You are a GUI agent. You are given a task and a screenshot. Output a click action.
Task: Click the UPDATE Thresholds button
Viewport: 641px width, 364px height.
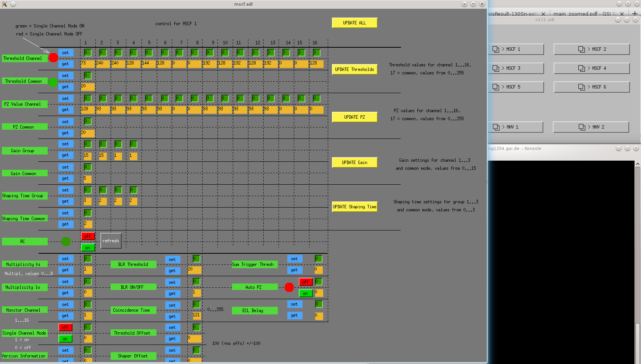click(354, 69)
